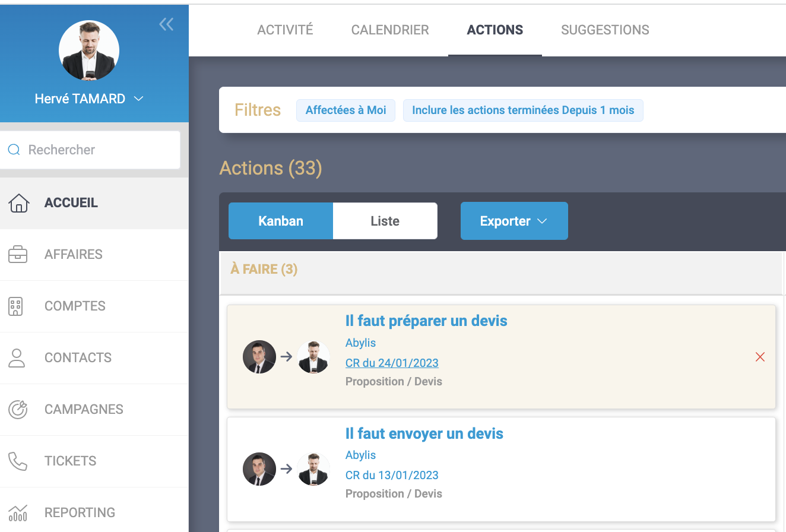Screen dimensions: 786x532
Task: Click the Contacts person icon
Action: click(17, 358)
